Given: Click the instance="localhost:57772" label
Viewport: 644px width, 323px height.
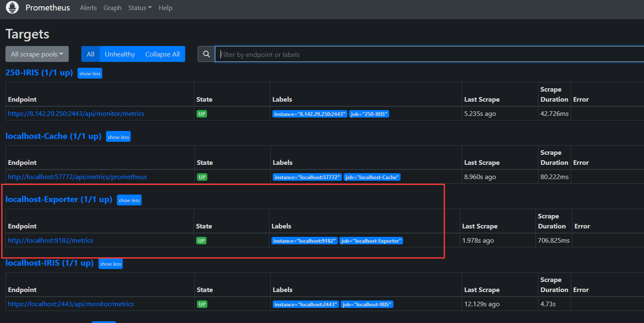Looking at the screenshot, I should (x=307, y=177).
